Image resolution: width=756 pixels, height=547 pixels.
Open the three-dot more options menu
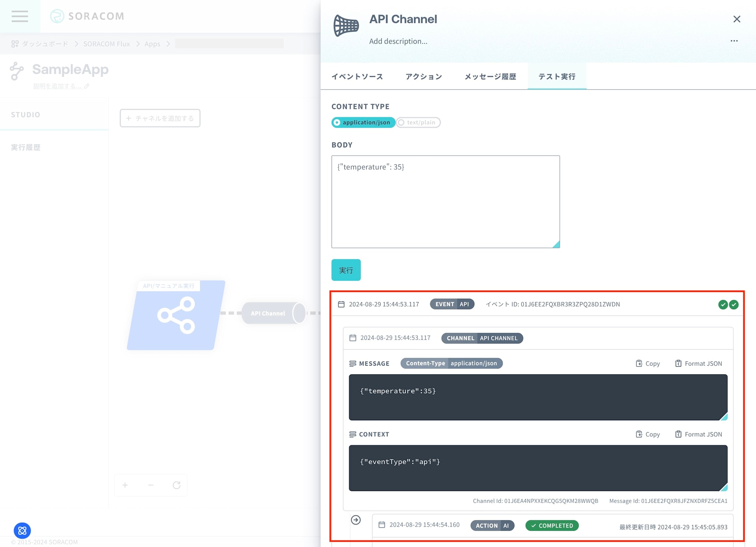[734, 41]
